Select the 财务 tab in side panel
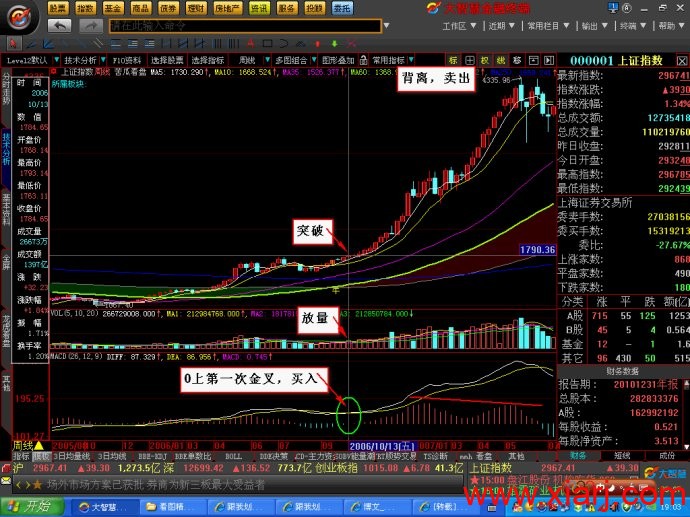Screen dimensions: 690x517 578,456
